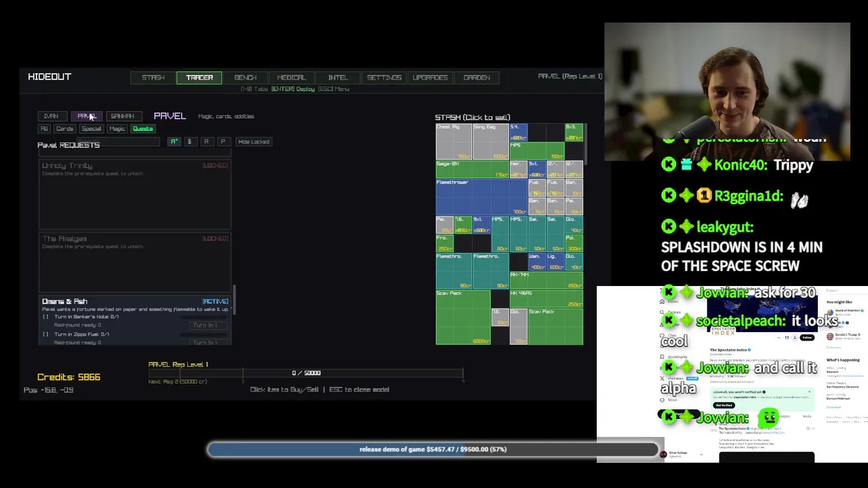
Task: Open the locked The Amalgam quest
Action: tap(135, 262)
